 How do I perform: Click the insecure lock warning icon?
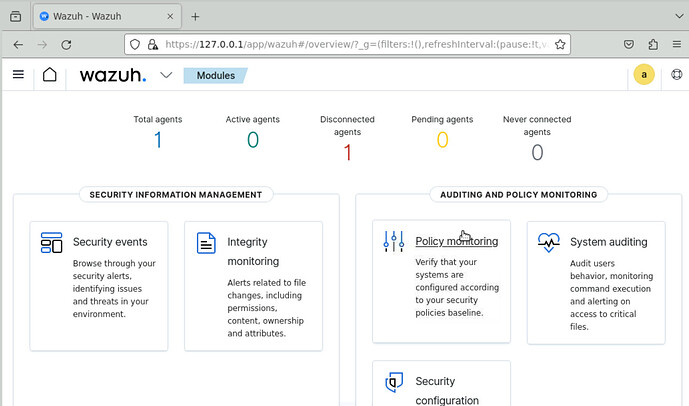pos(152,44)
